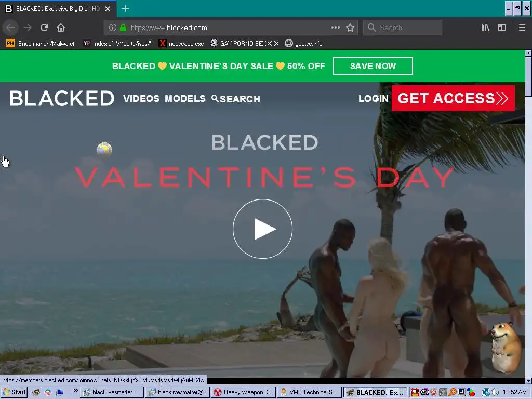The image size is (532, 399).
Task: Open the VIDEOS menu item
Action: coord(141,98)
